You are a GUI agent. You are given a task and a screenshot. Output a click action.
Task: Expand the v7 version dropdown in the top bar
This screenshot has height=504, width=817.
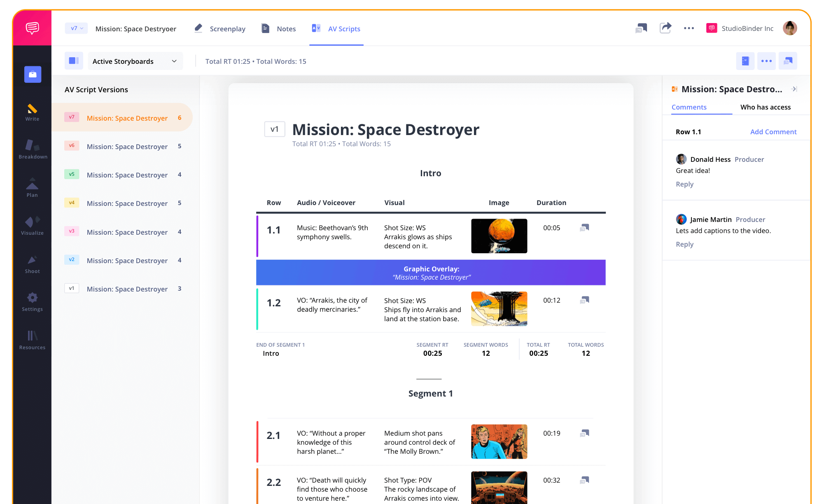point(76,28)
